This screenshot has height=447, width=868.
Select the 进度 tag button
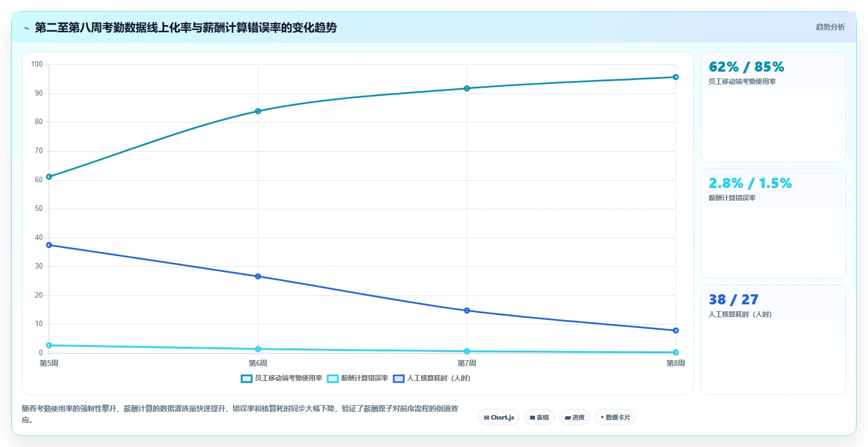tap(574, 417)
